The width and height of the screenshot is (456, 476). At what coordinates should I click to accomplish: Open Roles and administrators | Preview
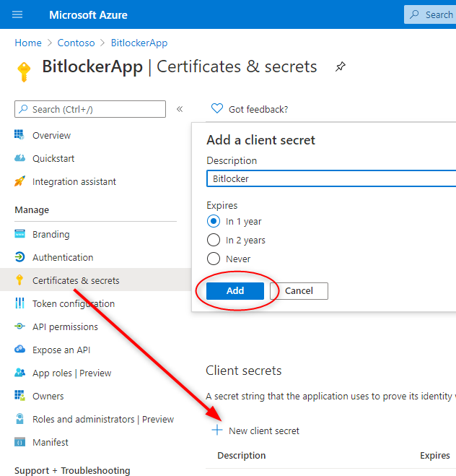103,419
